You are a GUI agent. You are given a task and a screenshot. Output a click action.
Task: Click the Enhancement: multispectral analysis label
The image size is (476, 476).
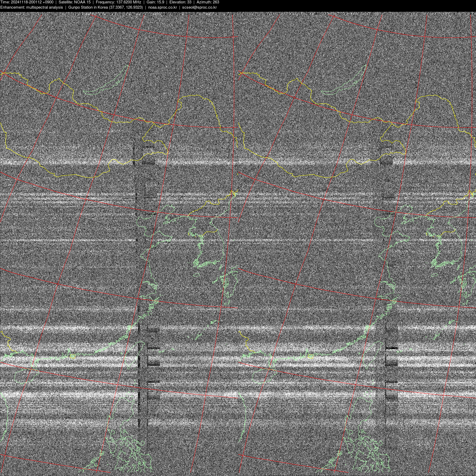[x=31, y=7]
